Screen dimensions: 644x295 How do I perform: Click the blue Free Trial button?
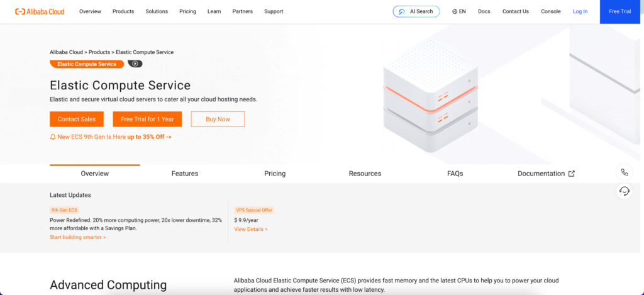(619, 11)
